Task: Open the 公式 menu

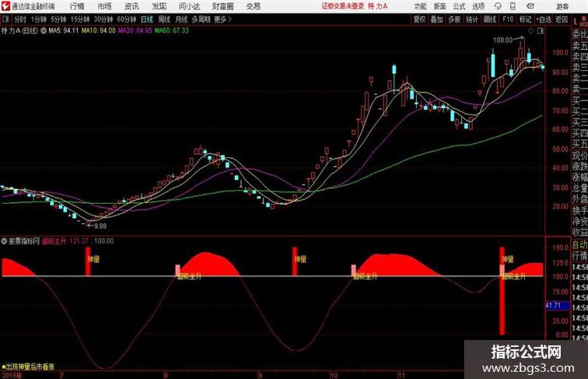Action: tap(459, 6)
